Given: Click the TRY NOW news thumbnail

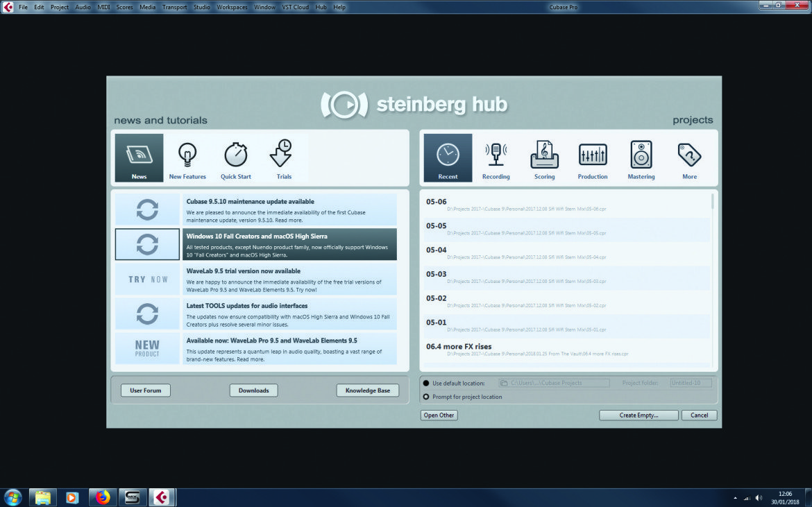Looking at the screenshot, I should (148, 280).
